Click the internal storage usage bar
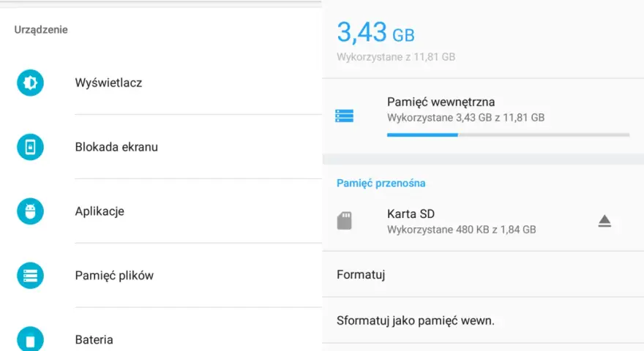 coord(508,135)
